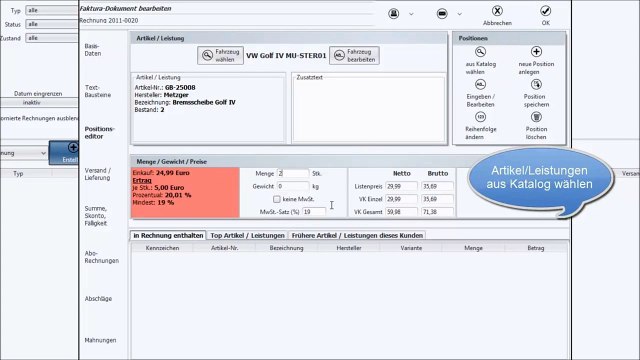
Task: Click VK Gesamt Netto field 59,98
Action: [x=402, y=212]
